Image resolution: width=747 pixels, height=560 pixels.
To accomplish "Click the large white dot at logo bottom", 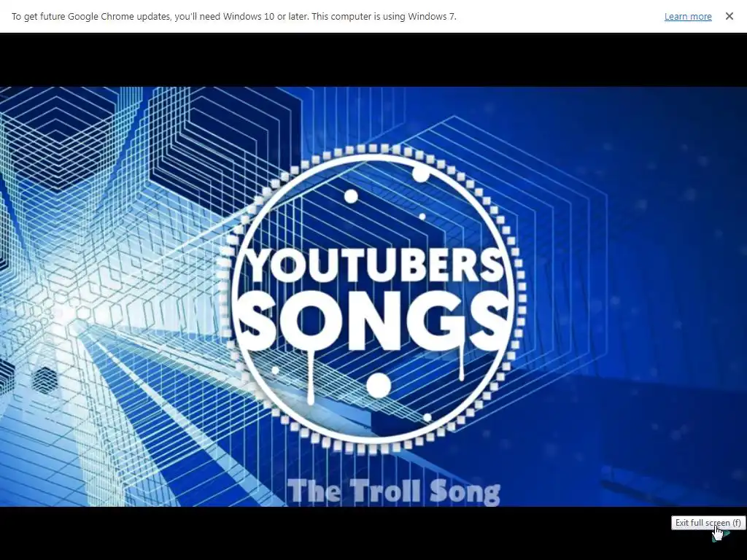I will (379, 385).
